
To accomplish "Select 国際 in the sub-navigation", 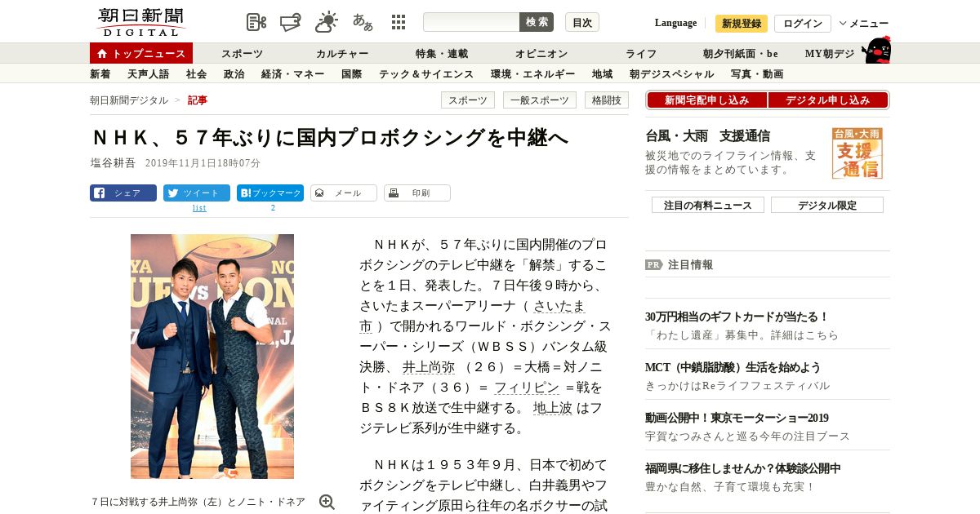I will coord(351,74).
